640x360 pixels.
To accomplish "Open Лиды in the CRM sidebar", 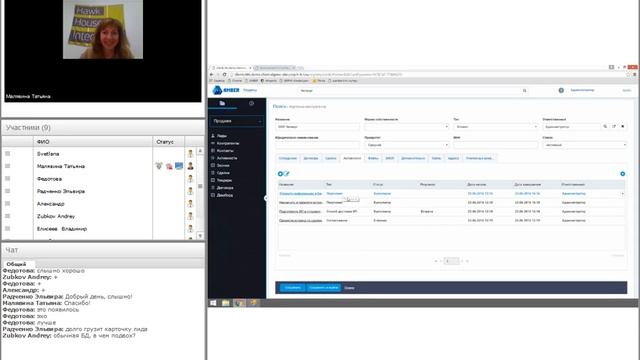I will (x=222, y=136).
